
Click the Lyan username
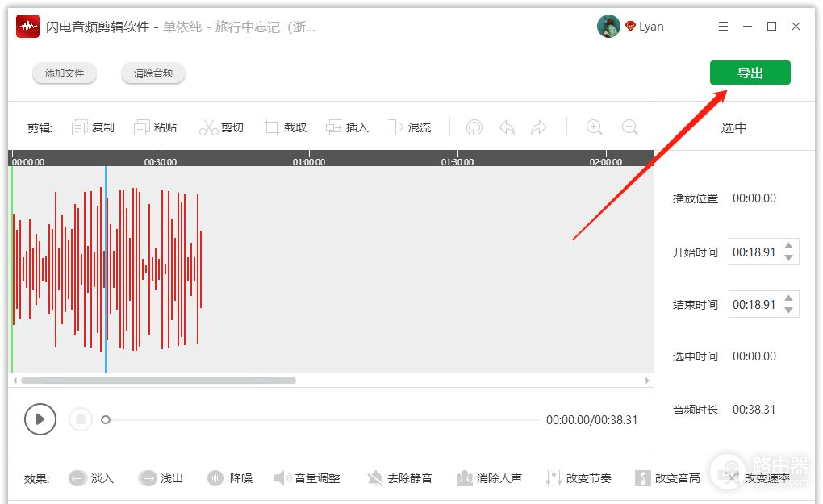pos(651,27)
